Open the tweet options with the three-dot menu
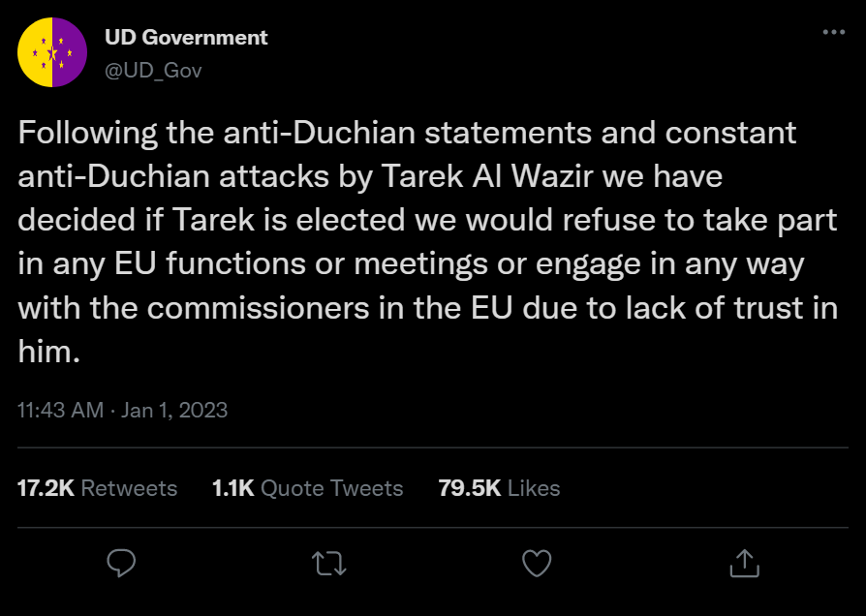This screenshot has height=616, width=866. [833, 31]
